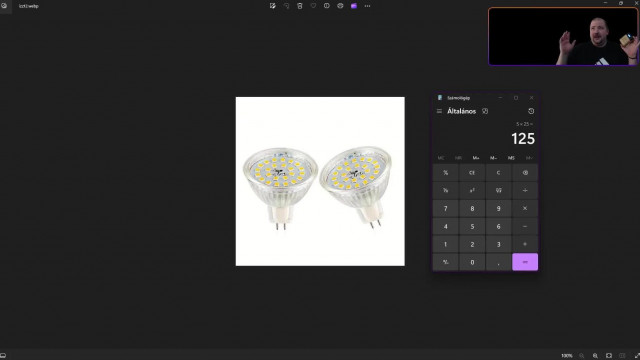The image size is (640, 360).
Task: Click the webcam overlay video
Action: (x=563, y=37)
